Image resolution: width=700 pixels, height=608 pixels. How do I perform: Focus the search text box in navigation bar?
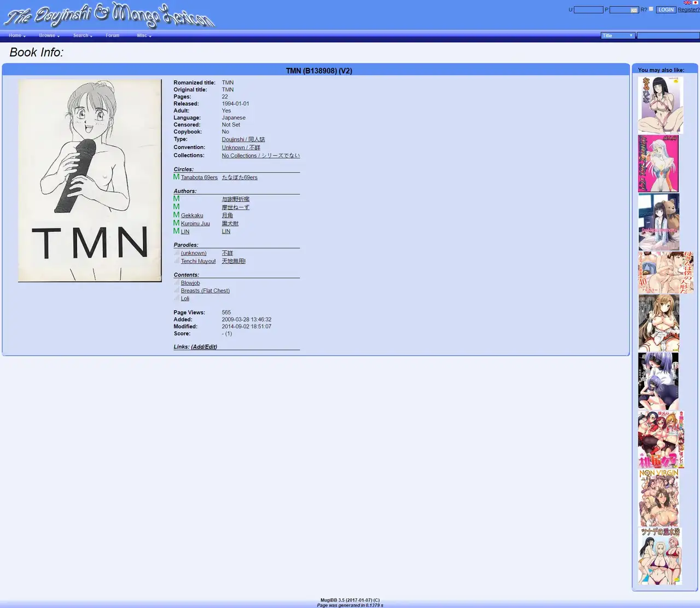[x=668, y=36]
